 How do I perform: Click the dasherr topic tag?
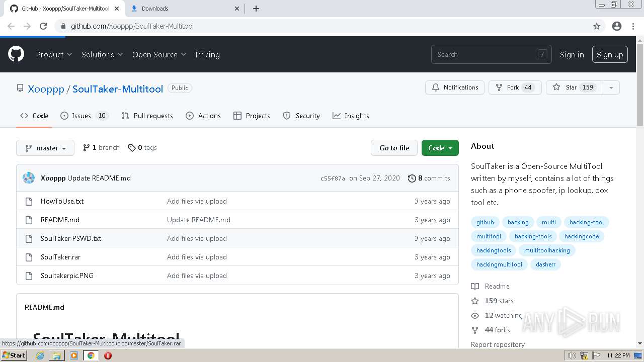point(545,264)
